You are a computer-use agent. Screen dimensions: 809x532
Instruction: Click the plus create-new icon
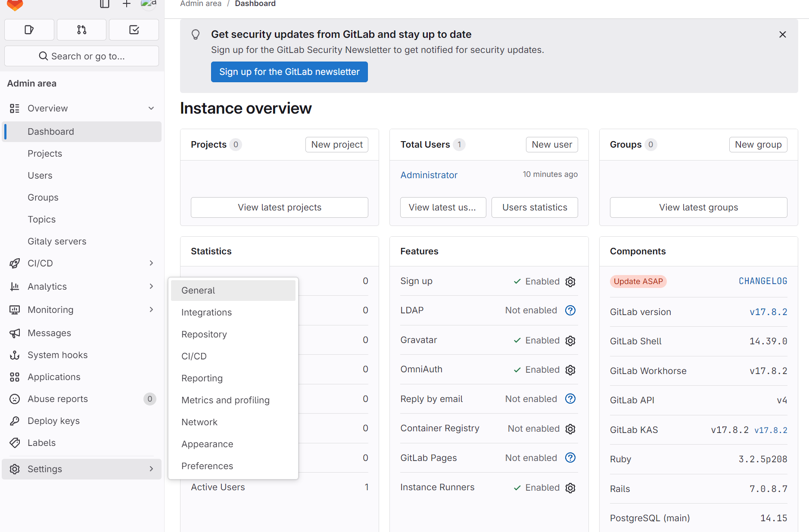point(127,4)
